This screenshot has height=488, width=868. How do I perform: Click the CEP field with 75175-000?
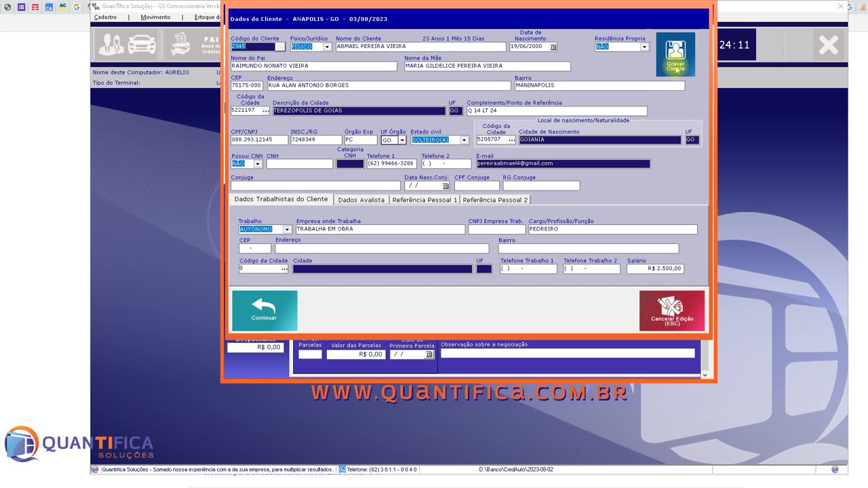pyautogui.click(x=247, y=86)
